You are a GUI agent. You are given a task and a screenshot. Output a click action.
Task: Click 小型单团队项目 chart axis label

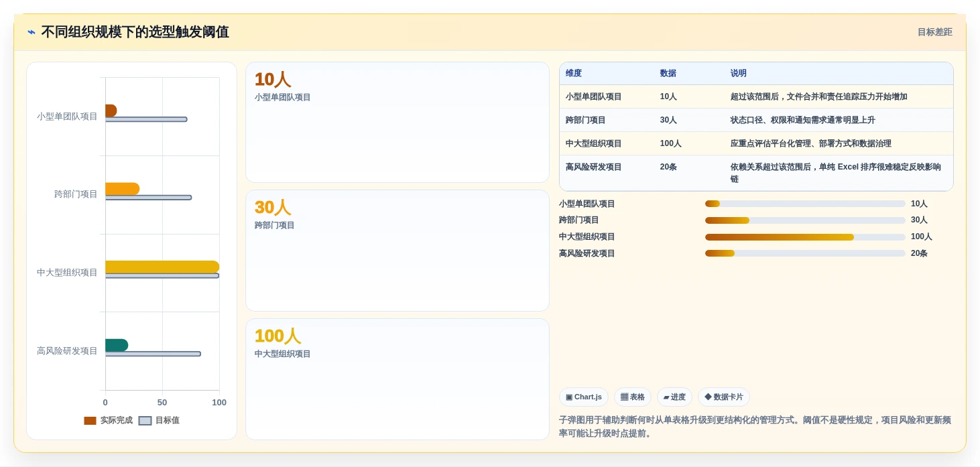[x=67, y=116]
